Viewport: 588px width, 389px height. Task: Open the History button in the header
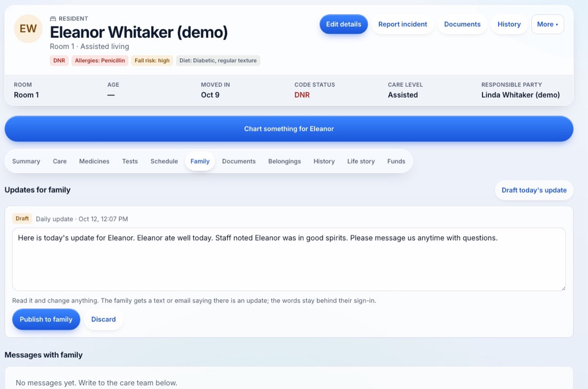[x=509, y=25]
